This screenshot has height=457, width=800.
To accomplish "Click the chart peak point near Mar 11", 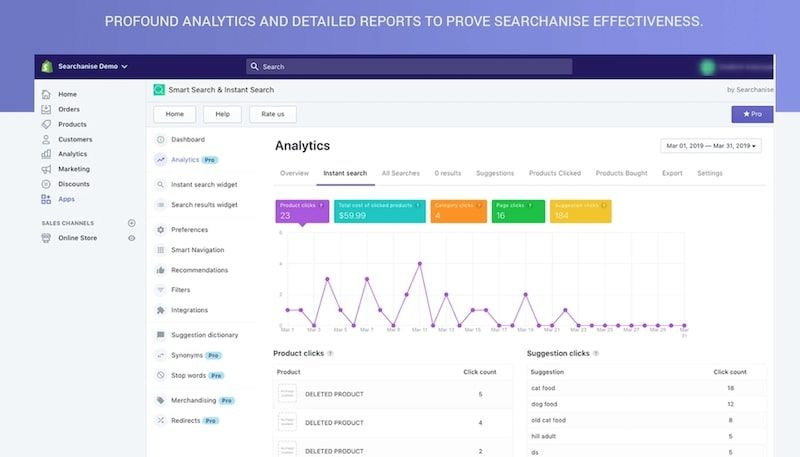I will coord(420,264).
